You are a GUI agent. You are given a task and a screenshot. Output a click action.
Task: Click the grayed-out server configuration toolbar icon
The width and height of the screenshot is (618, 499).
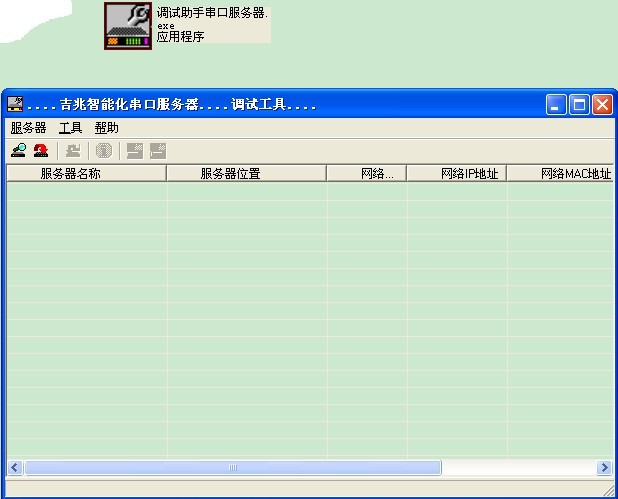click(x=73, y=150)
